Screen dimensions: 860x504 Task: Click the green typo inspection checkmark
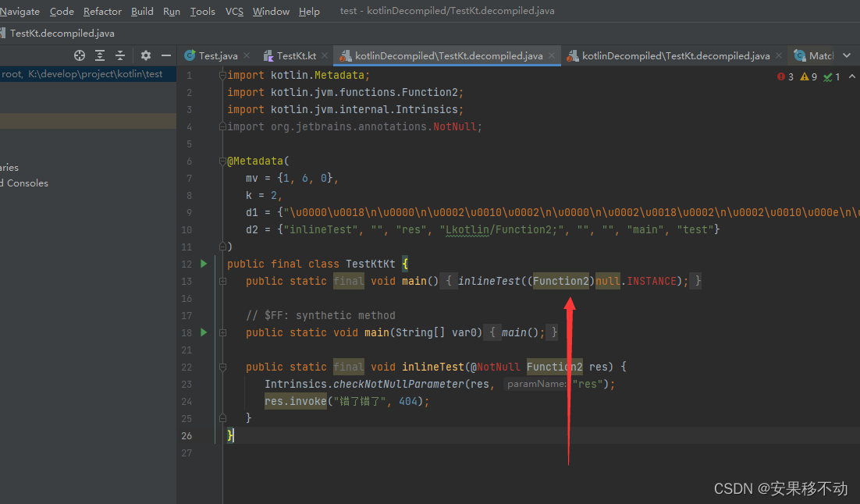pos(826,77)
